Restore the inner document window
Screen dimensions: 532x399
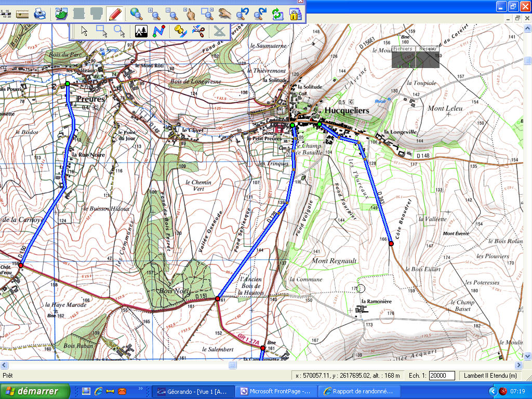[517, 18]
